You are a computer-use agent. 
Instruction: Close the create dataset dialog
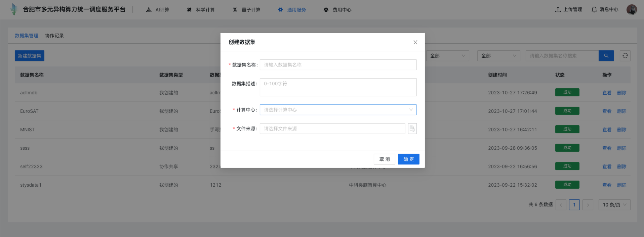415,42
